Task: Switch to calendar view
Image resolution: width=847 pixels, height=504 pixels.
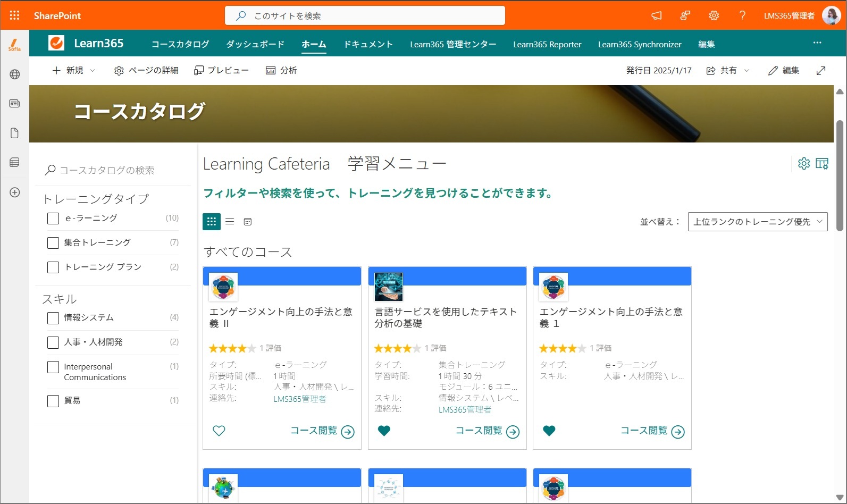Action: [x=248, y=222]
